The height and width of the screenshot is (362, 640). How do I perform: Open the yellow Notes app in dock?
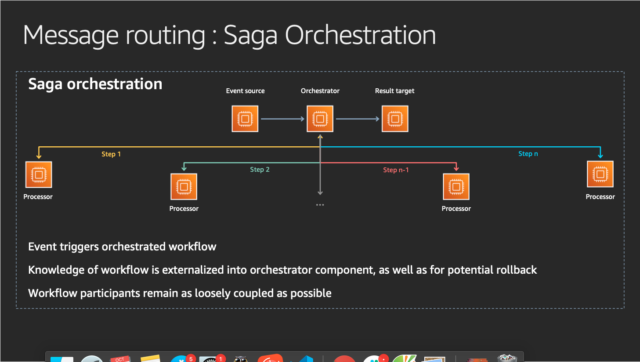(x=150, y=359)
